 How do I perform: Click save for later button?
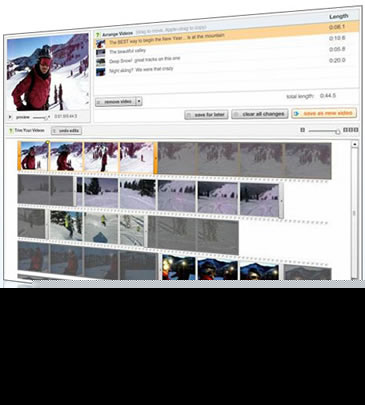pyautogui.click(x=206, y=115)
